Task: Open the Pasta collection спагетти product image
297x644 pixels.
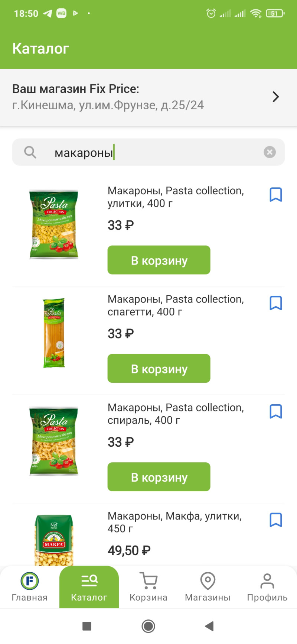Action: pos(54,333)
